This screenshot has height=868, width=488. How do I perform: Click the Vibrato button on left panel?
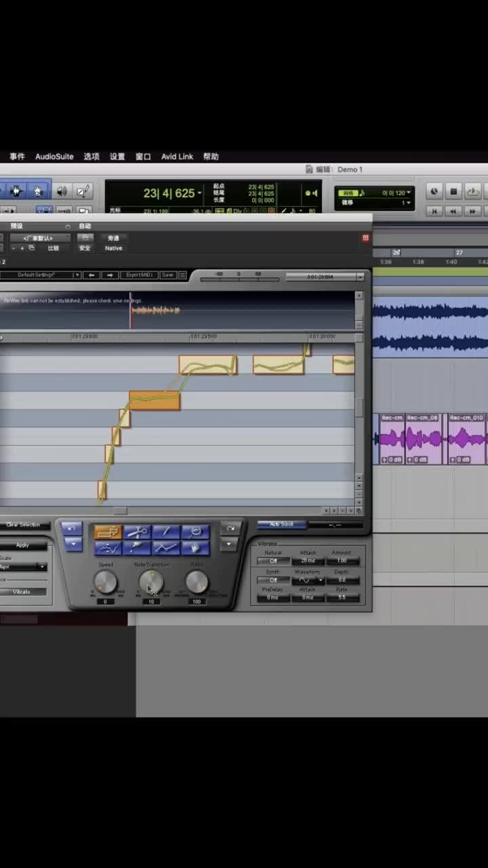pyautogui.click(x=23, y=591)
